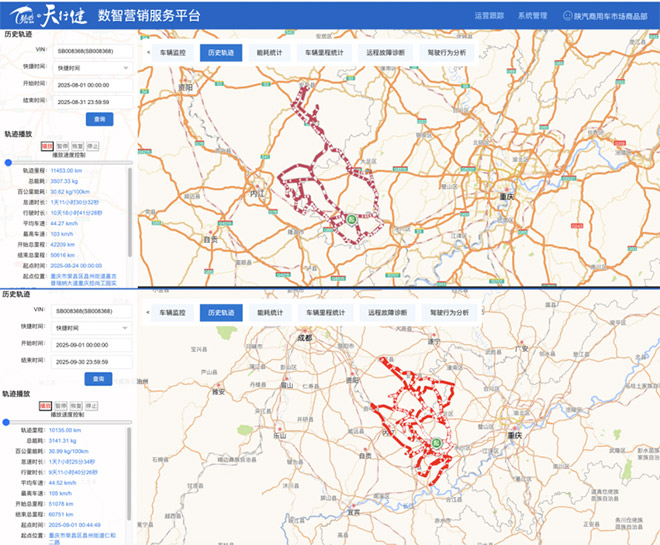
Task: Click the green vehicle marker on the upper map
Action: (x=353, y=219)
